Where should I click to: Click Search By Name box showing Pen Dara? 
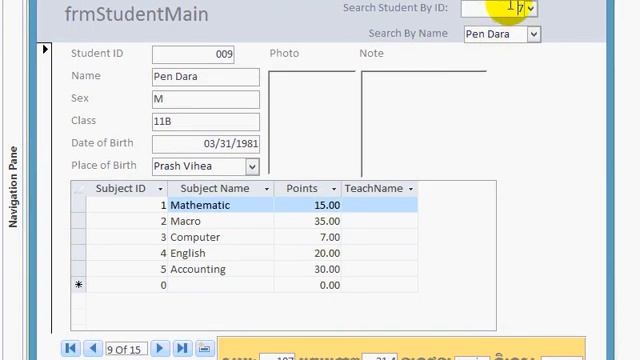[x=496, y=34]
